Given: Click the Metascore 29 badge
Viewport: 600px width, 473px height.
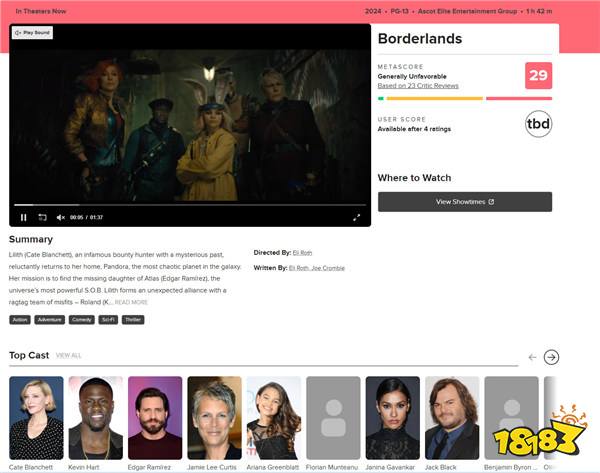Looking at the screenshot, I should coord(538,75).
